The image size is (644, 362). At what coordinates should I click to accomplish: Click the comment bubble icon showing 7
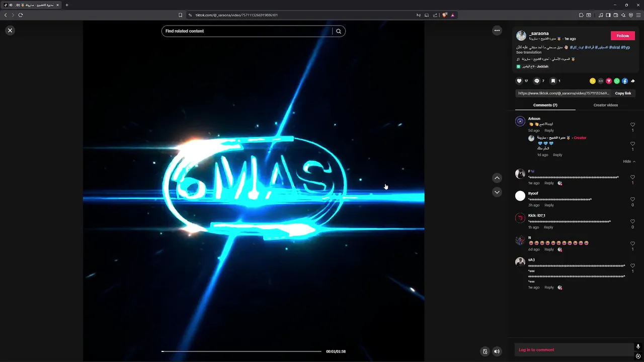click(x=536, y=81)
